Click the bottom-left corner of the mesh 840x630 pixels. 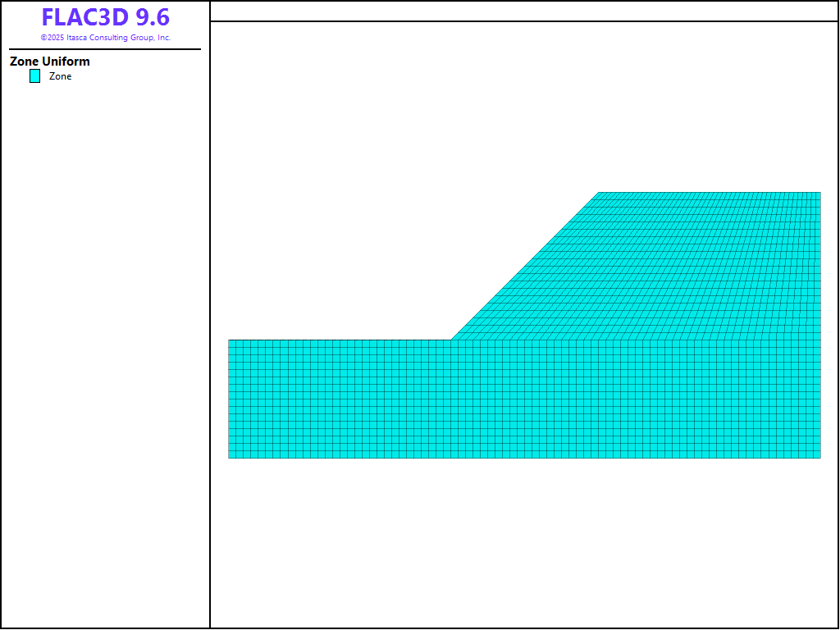tap(229, 457)
